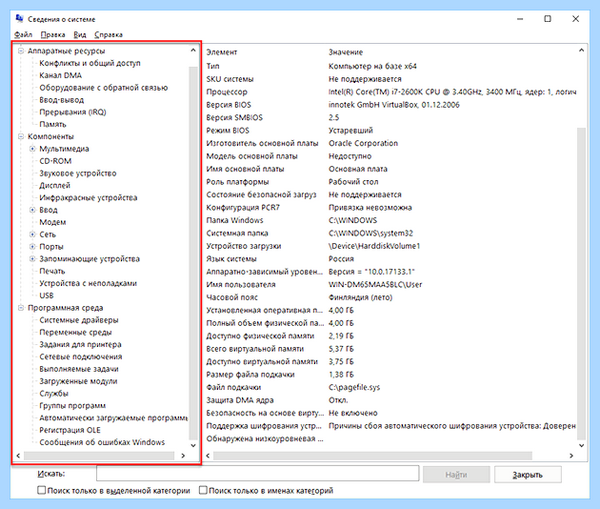
Task: Select Прерывания (IRQ) item
Action: (73, 112)
